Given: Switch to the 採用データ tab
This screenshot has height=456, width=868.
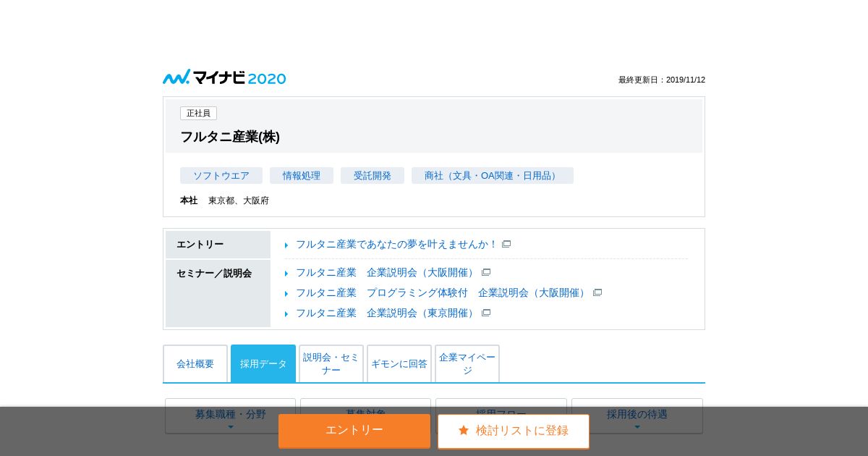Looking at the screenshot, I should pyautogui.click(x=263, y=363).
